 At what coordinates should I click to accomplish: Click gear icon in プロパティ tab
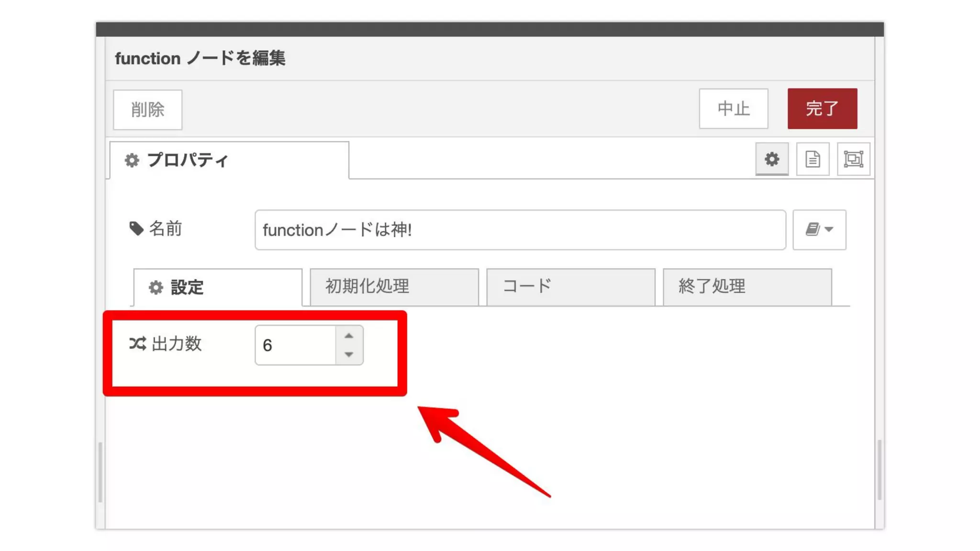coord(132,160)
